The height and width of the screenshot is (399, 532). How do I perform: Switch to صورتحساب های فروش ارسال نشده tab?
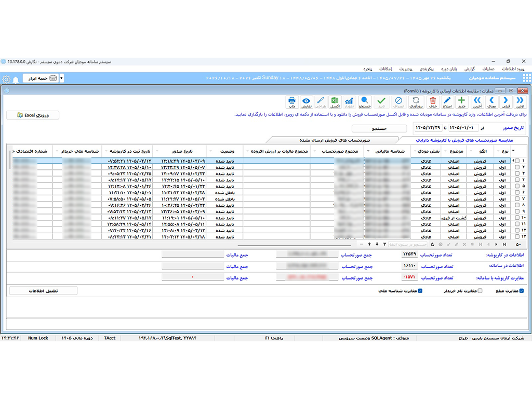click(335, 140)
